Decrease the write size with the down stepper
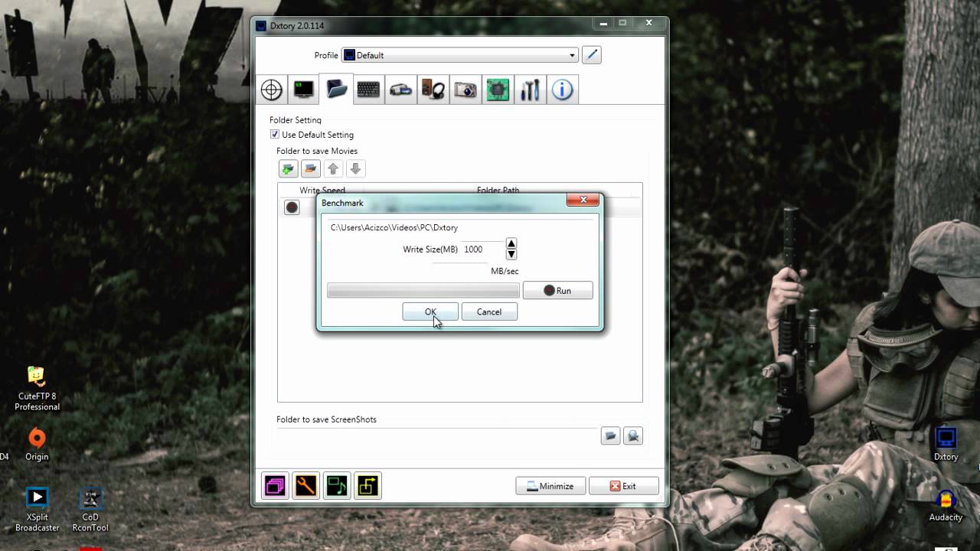This screenshot has height=551, width=980. coord(511,255)
